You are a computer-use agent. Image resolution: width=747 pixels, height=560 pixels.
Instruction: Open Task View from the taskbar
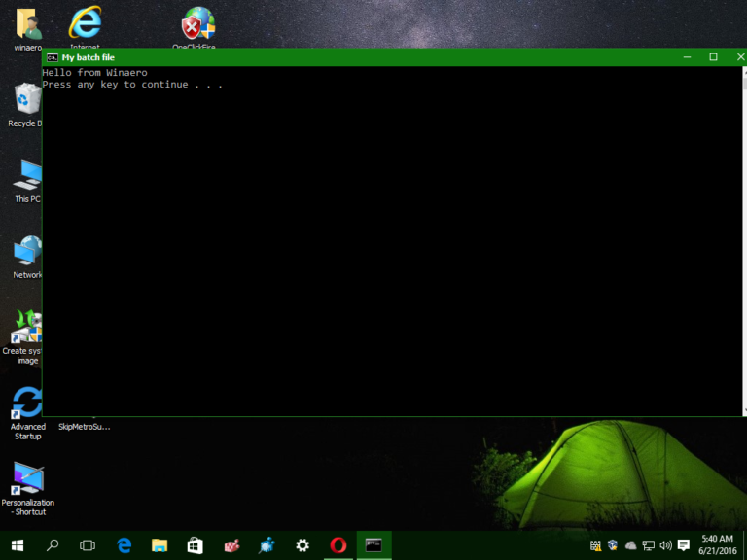click(x=88, y=545)
